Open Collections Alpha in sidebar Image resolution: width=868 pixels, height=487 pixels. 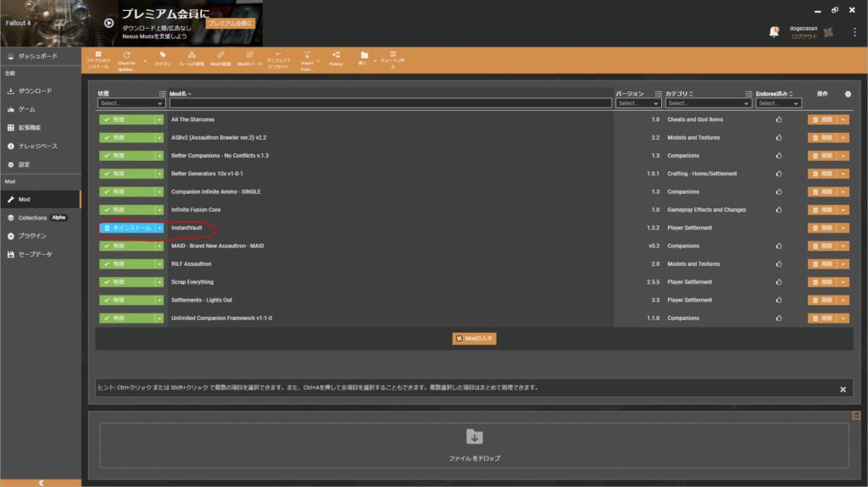click(x=41, y=218)
